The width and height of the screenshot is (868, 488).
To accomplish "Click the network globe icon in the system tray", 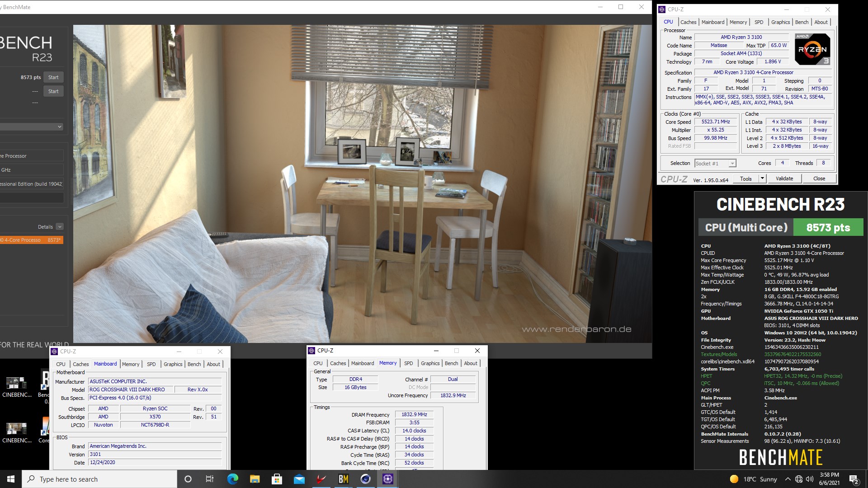I will coord(799,479).
